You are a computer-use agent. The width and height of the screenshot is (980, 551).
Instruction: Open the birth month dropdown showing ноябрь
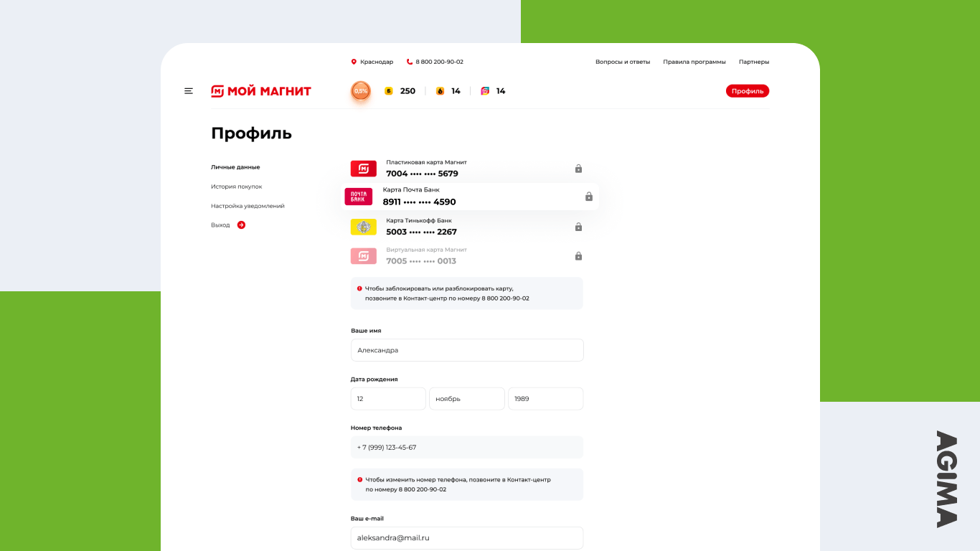[467, 399]
